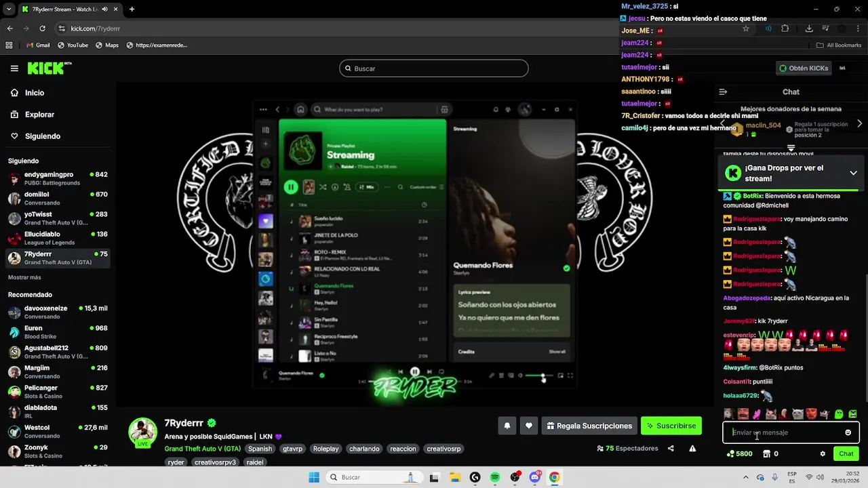
Task: Open File Explorer from the taskbar
Action: click(455, 477)
